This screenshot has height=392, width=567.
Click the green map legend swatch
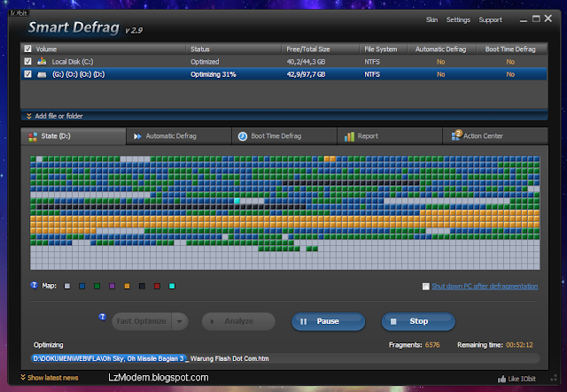(97, 286)
